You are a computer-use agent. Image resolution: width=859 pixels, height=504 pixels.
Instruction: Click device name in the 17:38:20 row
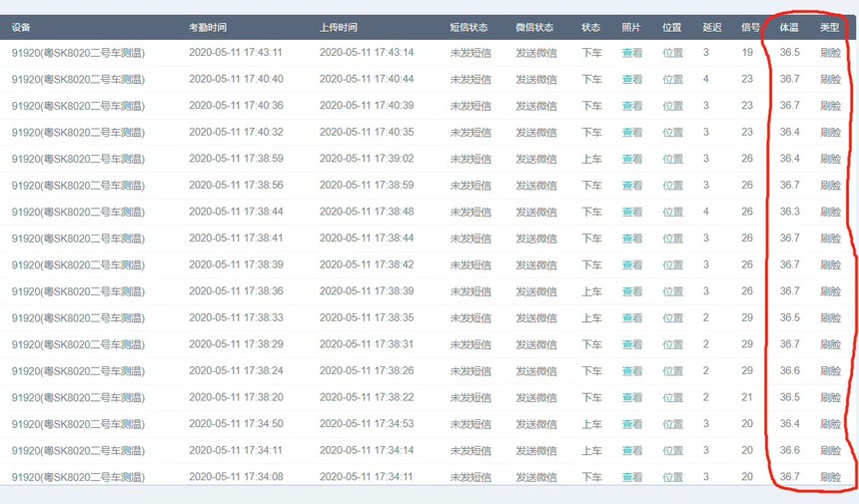coord(78,398)
